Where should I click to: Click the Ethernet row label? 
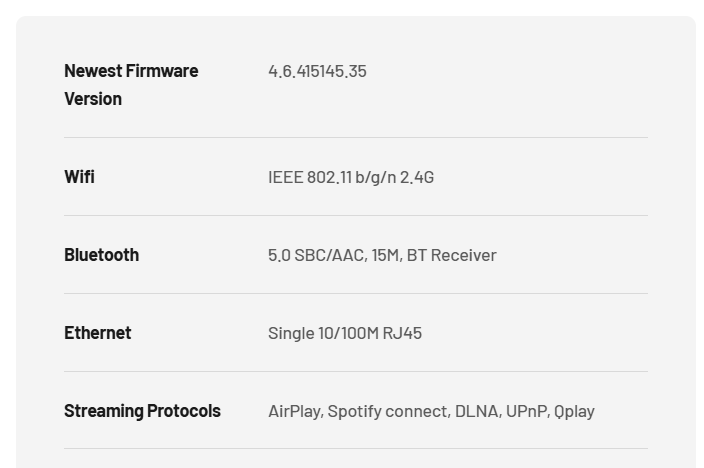coord(97,333)
